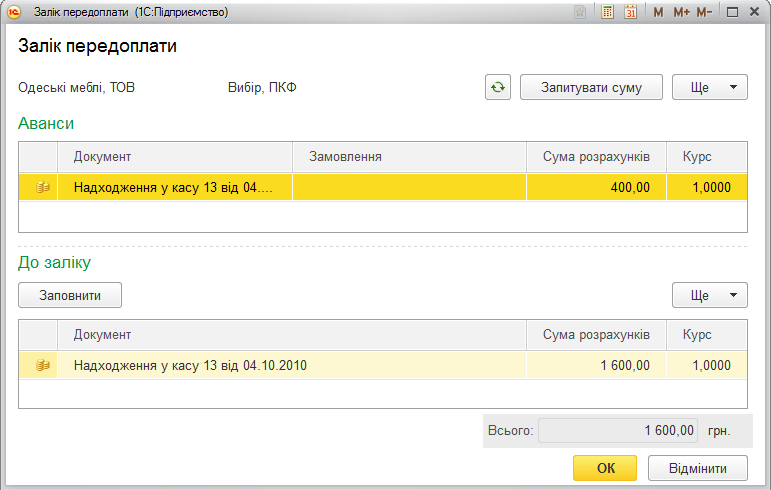Screen dimensions: 771x490
Task: Click the M memory button
Action: pos(658,12)
